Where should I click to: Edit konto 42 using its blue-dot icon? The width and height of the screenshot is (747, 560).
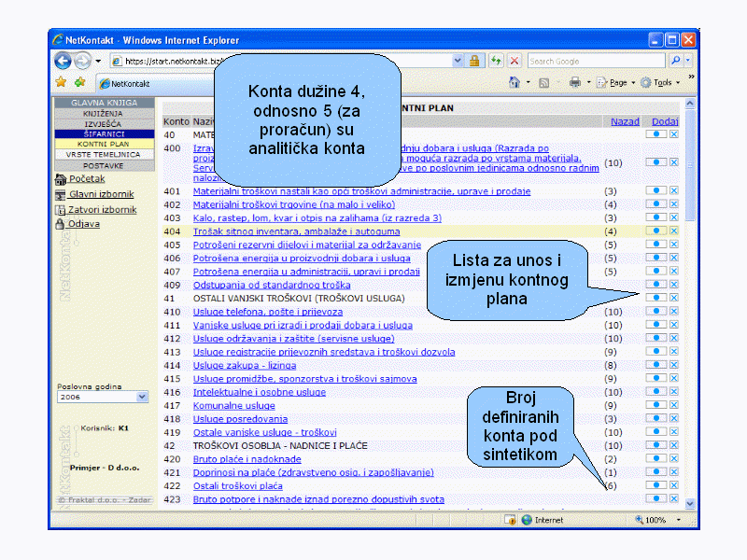click(656, 445)
